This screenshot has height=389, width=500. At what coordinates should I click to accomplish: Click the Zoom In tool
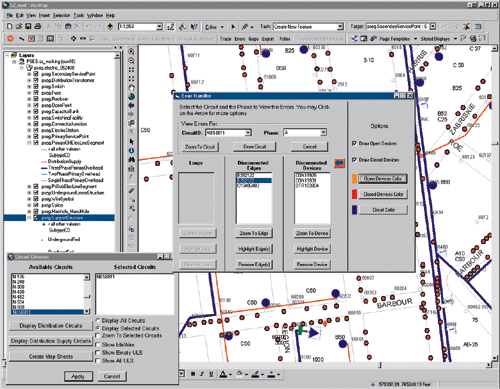coord(131,52)
